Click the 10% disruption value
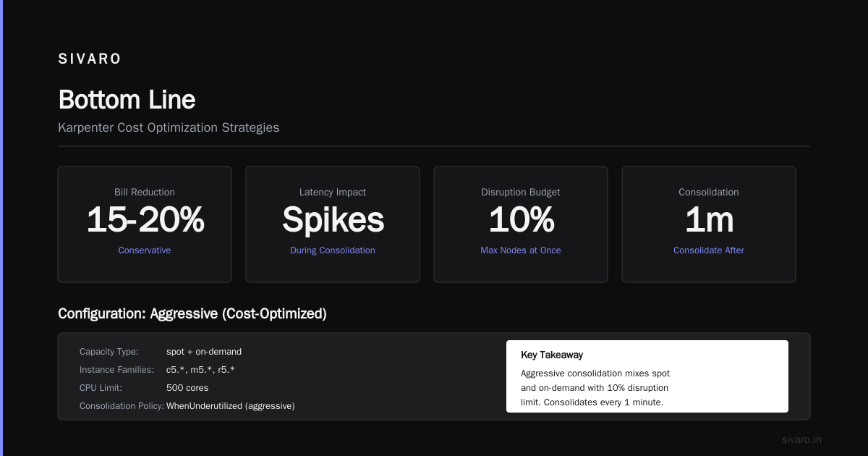The image size is (868, 456). (521, 220)
